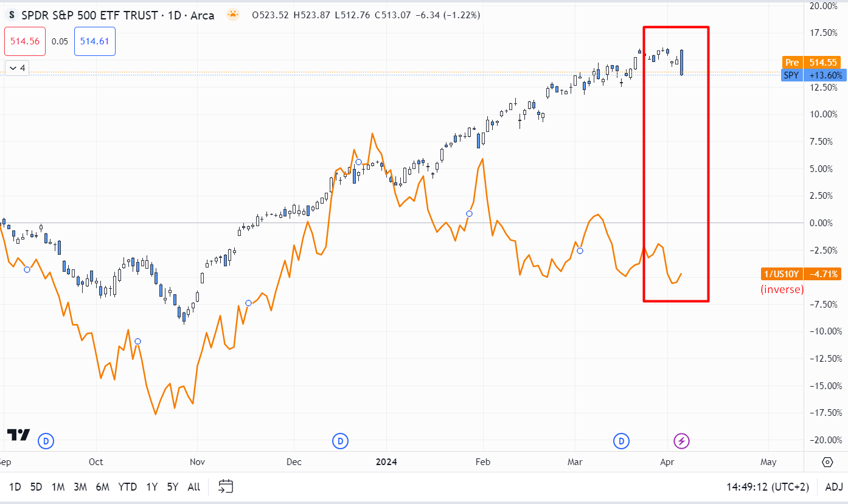Switch to the 3M date range
848x504 pixels.
click(x=80, y=487)
